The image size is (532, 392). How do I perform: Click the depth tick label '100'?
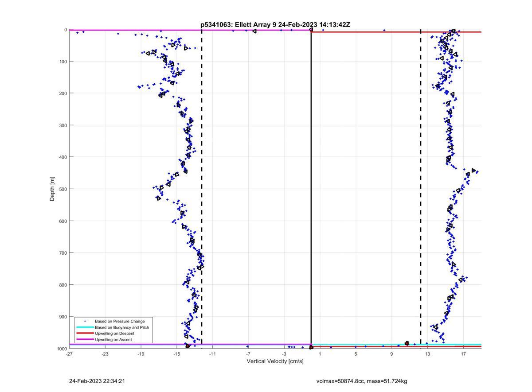(63, 61)
